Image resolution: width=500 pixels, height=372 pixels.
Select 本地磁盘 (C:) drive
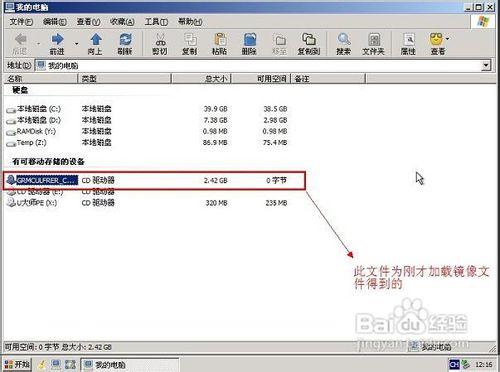[39, 109]
